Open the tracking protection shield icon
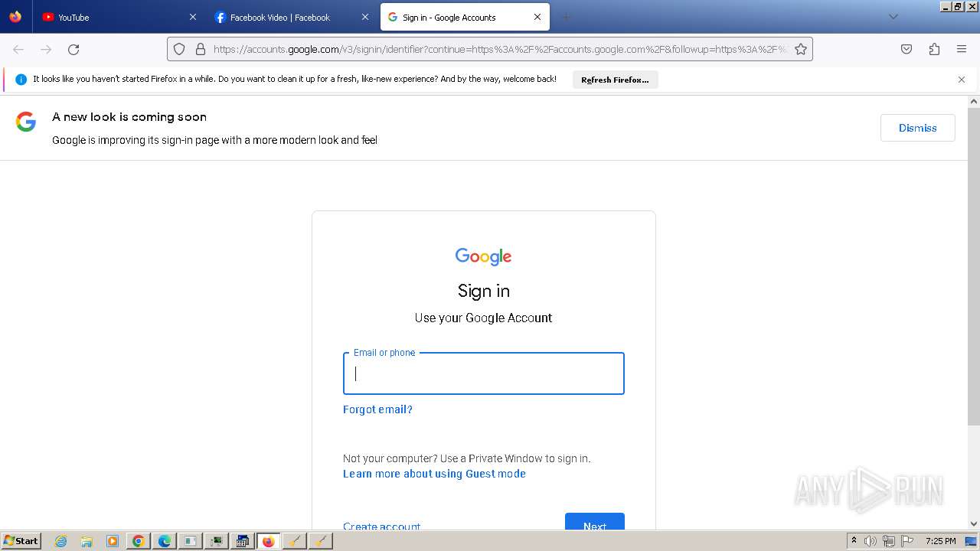The image size is (980, 551). pos(179,49)
